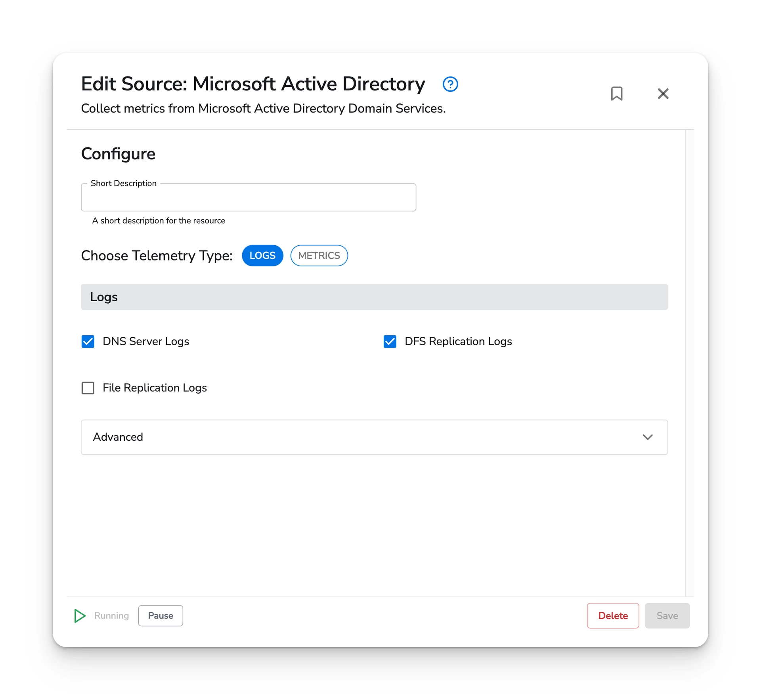Image resolution: width=761 pixels, height=700 pixels.
Task: Select the LOGS telemetry type
Action: tap(262, 256)
